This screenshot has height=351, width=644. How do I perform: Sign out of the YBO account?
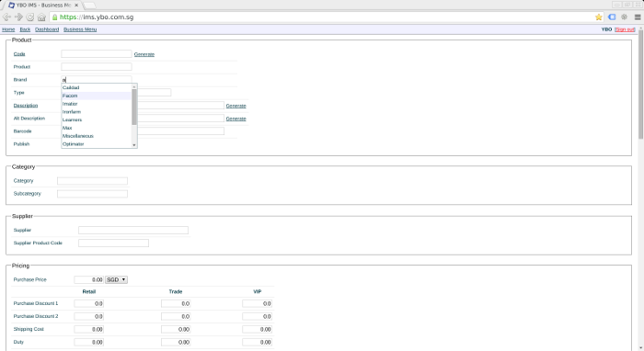[625, 29]
